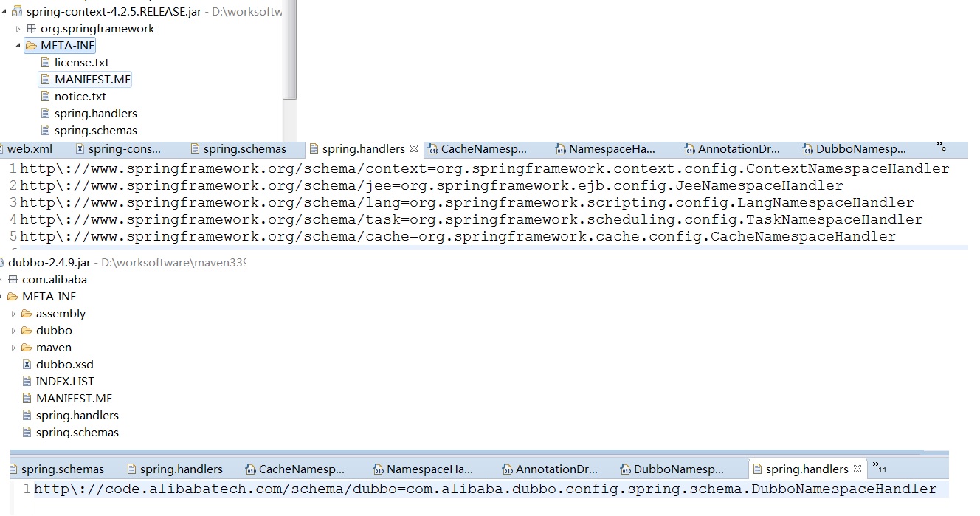The width and height of the screenshot is (980, 516).
Task: Open spring.schemas in dubbo jar
Action: point(77,433)
